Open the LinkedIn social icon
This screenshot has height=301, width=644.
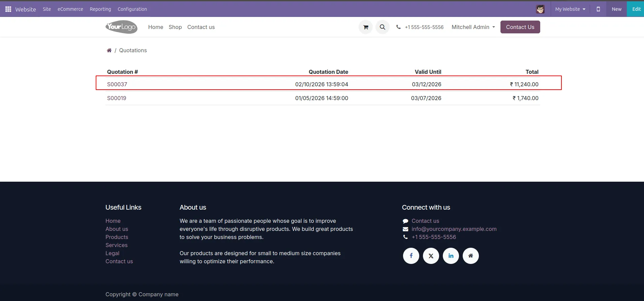(x=451, y=256)
